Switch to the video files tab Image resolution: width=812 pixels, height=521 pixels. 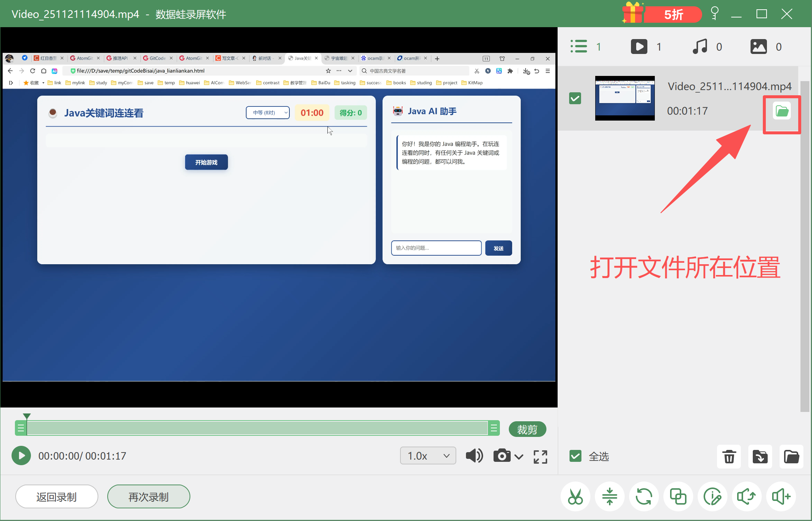point(639,47)
